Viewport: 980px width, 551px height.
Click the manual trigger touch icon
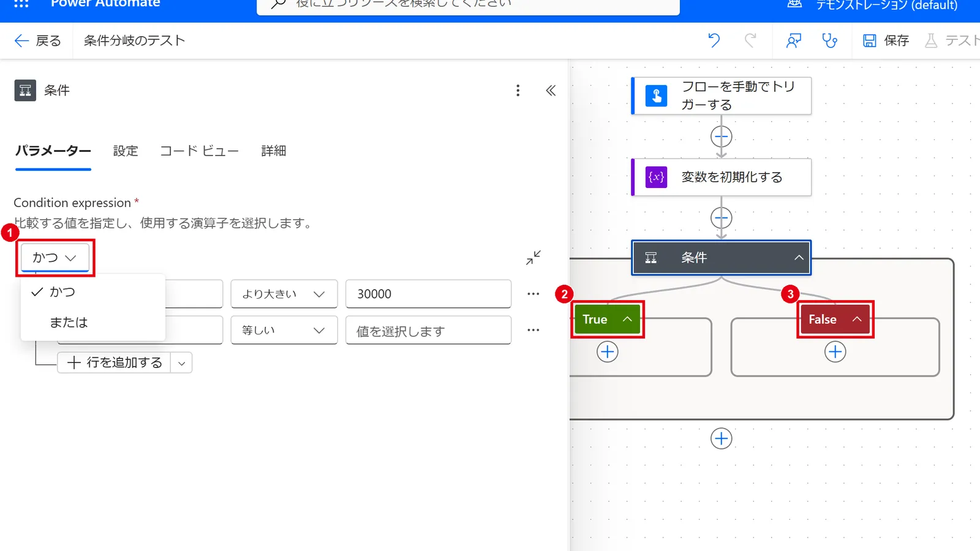click(657, 96)
